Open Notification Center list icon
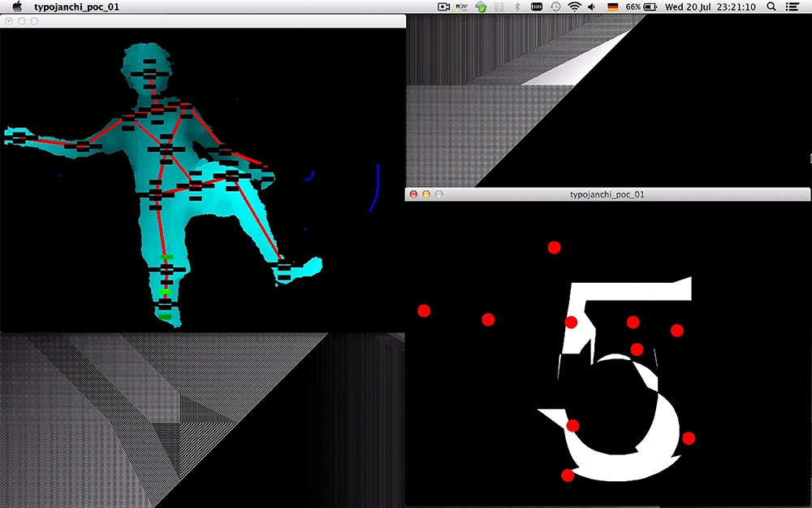Viewport: 812px width, 508px height. pyautogui.click(x=792, y=7)
